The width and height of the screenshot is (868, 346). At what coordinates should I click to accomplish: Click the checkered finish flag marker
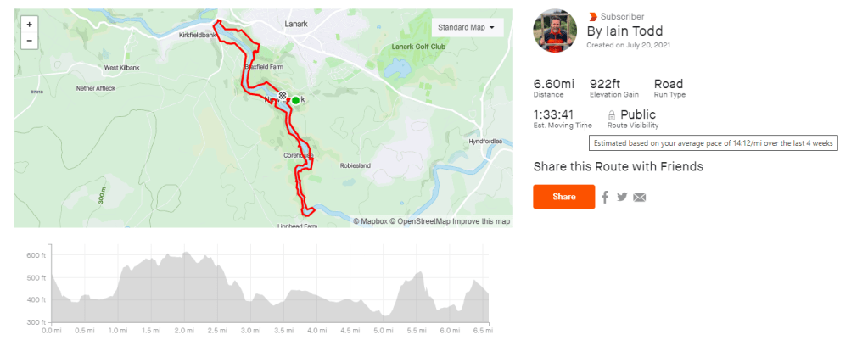(283, 97)
